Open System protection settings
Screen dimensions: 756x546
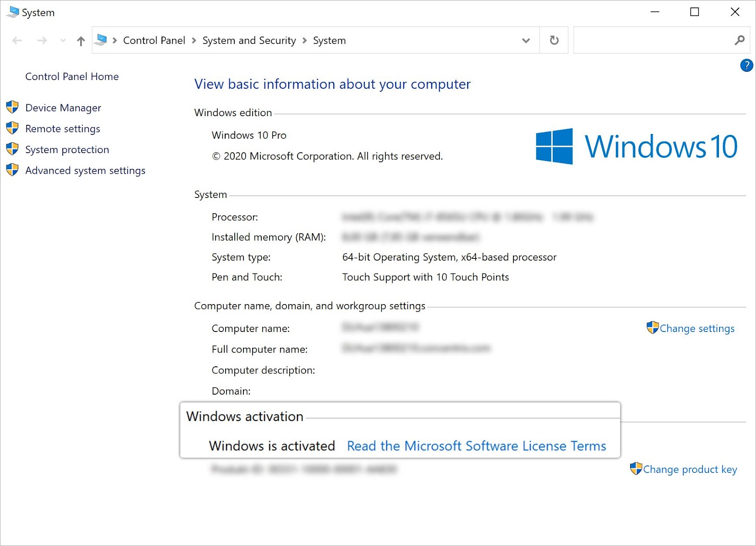point(67,150)
